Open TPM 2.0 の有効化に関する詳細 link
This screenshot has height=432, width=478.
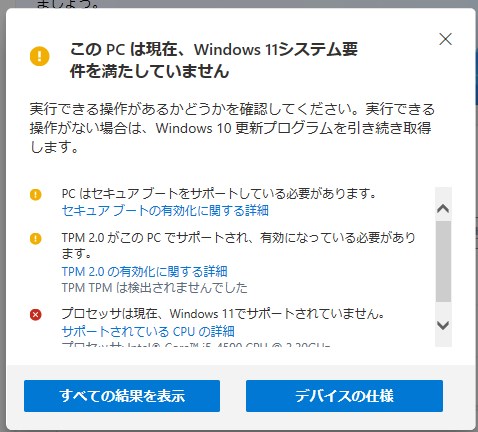[x=145, y=271]
